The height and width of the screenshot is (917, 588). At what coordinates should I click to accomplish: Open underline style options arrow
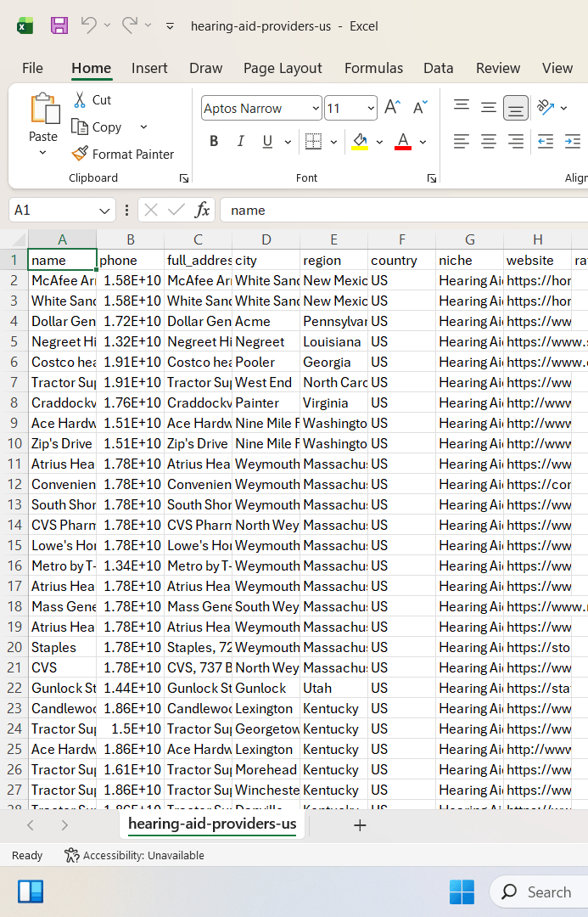pyautogui.click(x=288, y=142)
